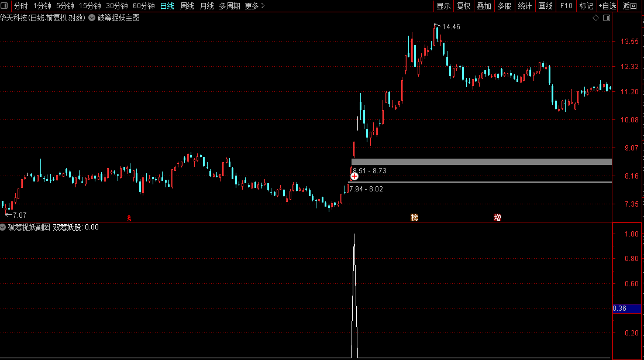This screenshot has height=360, width=644.
Task: Select the 日线 daily chart tab
Action: click(167, 6)
